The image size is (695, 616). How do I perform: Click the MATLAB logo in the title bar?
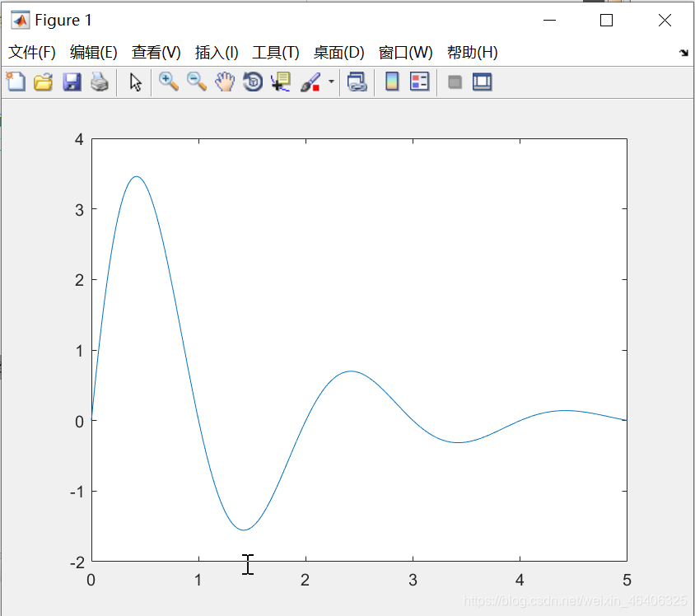click(x=20, y=20)
